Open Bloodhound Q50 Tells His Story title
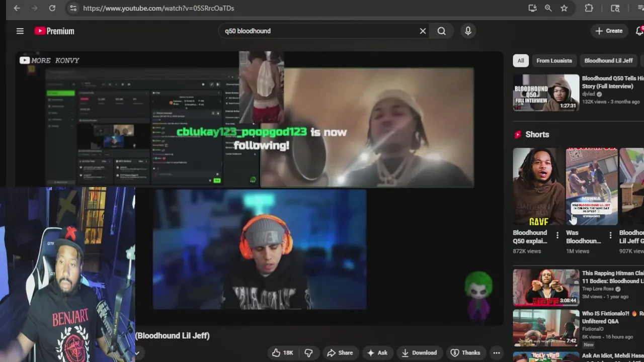644x362 pixels. [613, 82]
